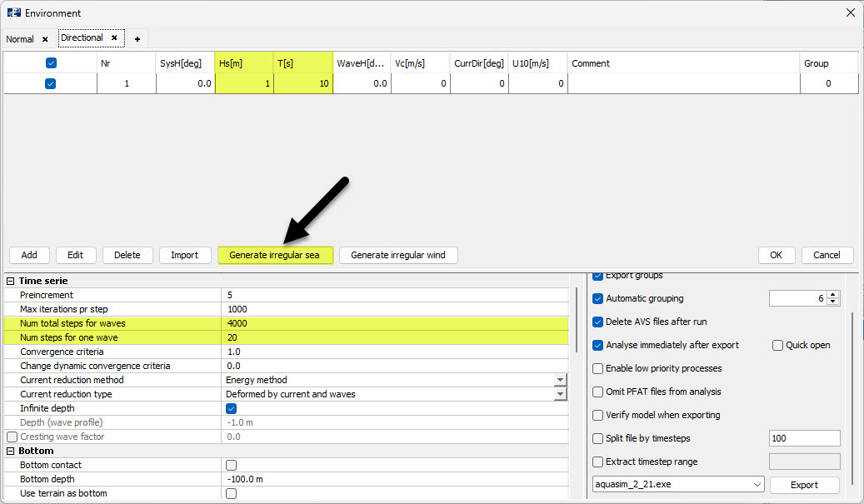Click the Generate irregular wind button

click(398, 255)
